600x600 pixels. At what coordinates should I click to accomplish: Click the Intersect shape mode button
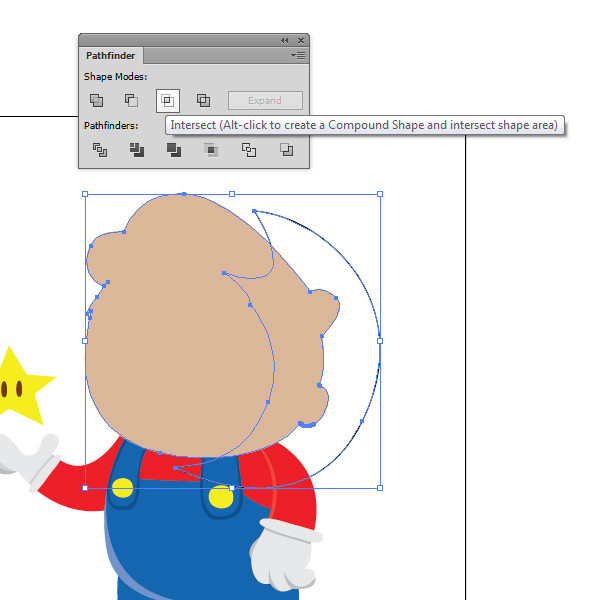pyautogui.click(x=167, y=100)
